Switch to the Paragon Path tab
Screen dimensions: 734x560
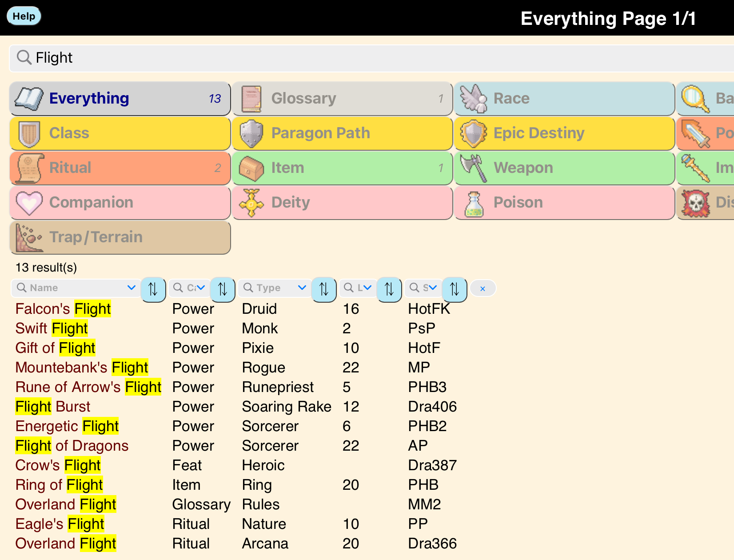342,133
